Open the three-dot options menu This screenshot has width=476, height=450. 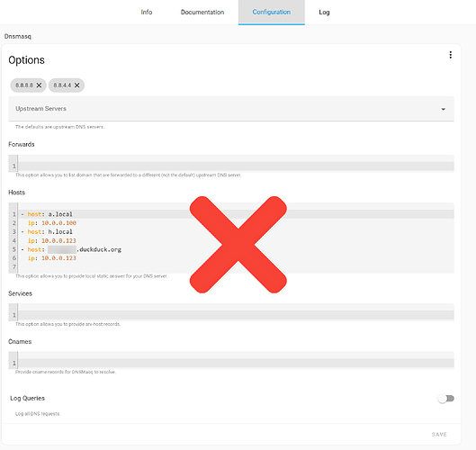pos(450,55)
